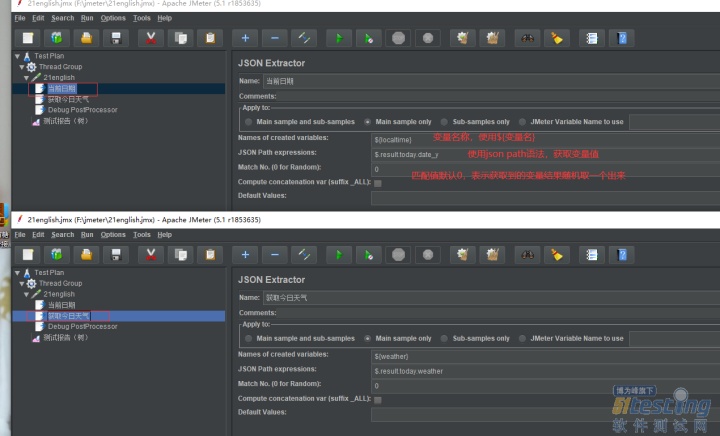
Task: Click Clear broom icon in upper toolbar
Action: click(462, 38)
